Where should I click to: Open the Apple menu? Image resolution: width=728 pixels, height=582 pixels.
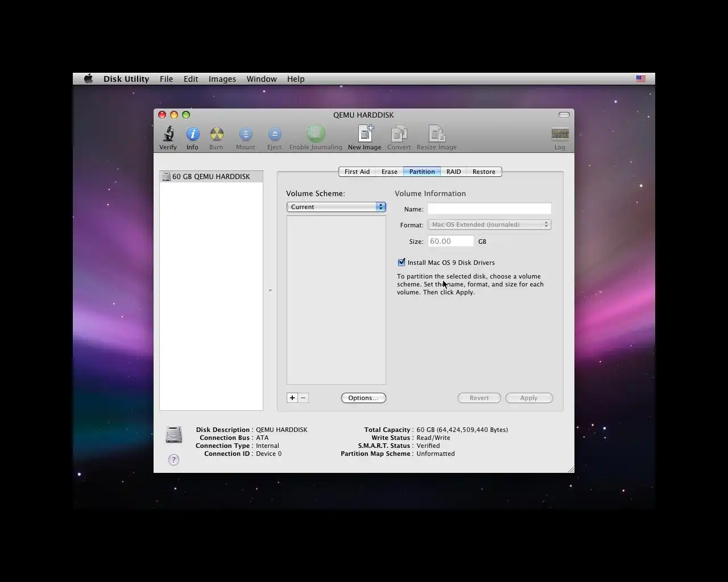88,79
